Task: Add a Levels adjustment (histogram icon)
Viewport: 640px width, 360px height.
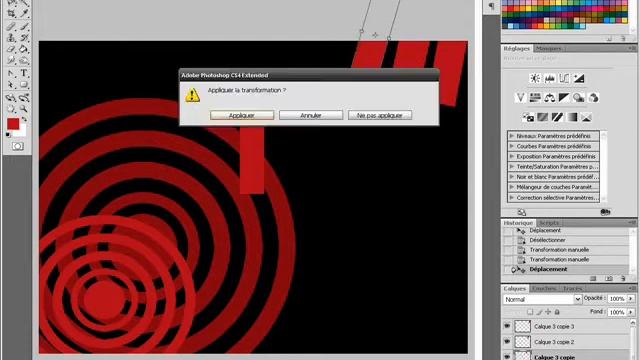Action: 550,78
